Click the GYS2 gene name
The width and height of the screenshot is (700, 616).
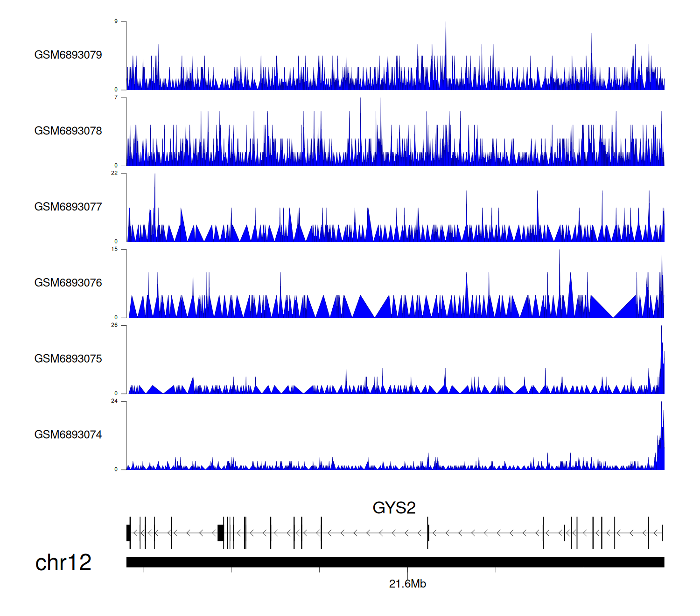coord(394,508)
